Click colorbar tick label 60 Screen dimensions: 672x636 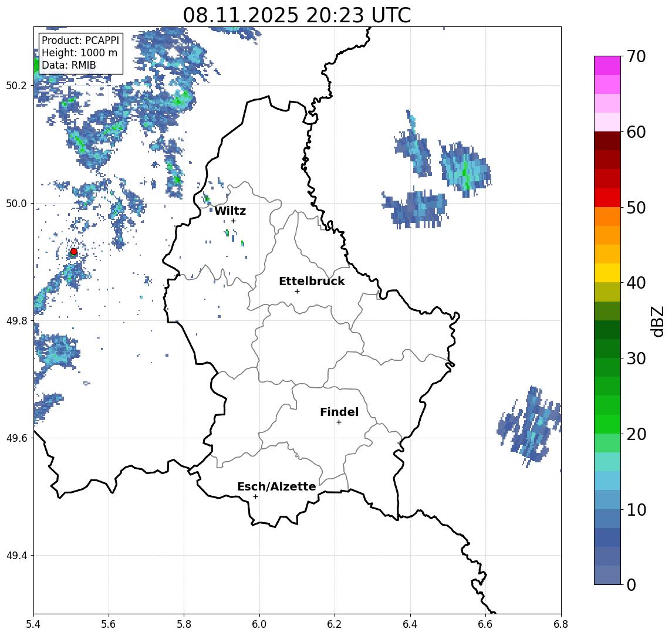pos(636,132)
